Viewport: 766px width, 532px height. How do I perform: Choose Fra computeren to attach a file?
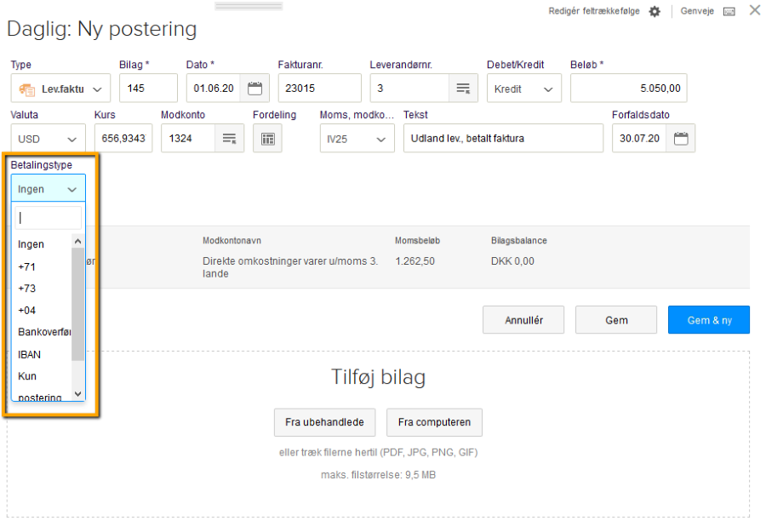click(434, 422)
